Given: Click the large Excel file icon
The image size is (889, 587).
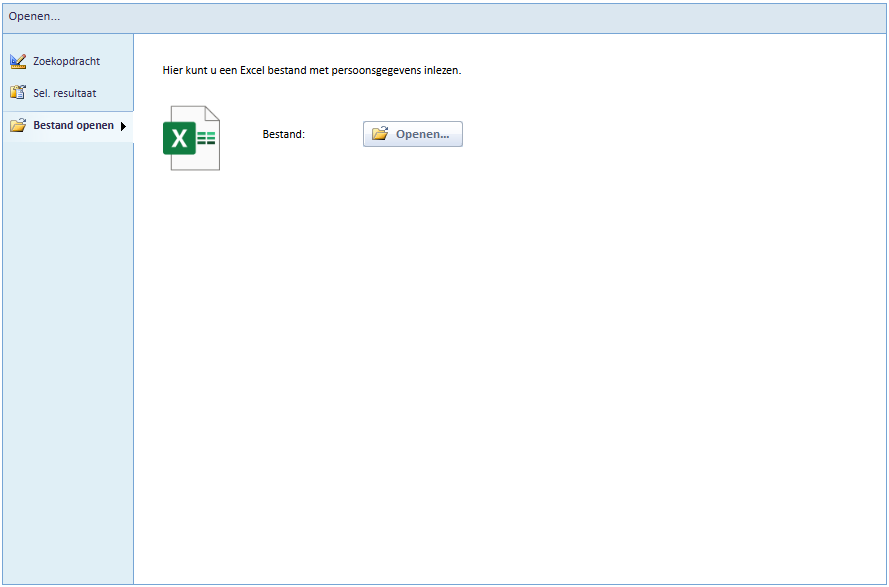Looking at the screenshot, I should point(192,138).
